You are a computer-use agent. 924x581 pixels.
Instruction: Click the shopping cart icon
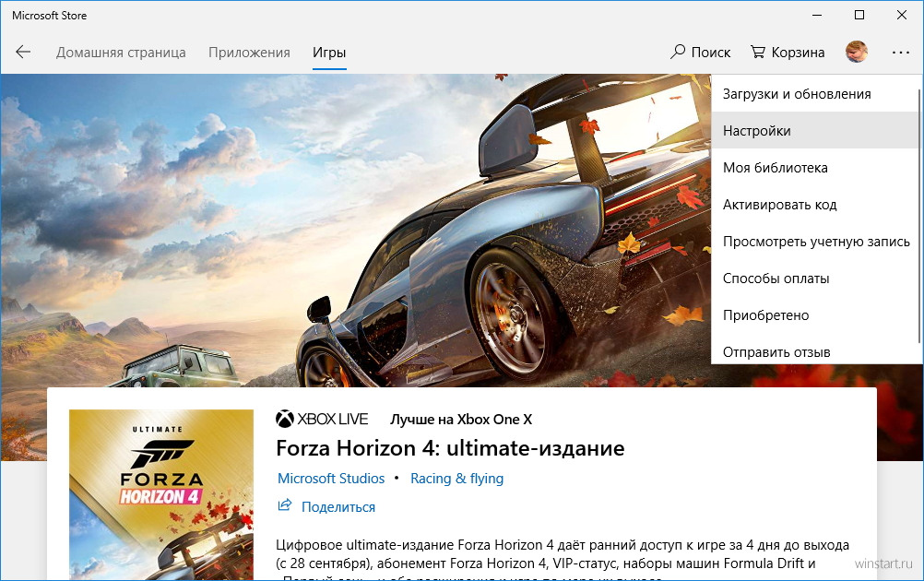(758, 52)
